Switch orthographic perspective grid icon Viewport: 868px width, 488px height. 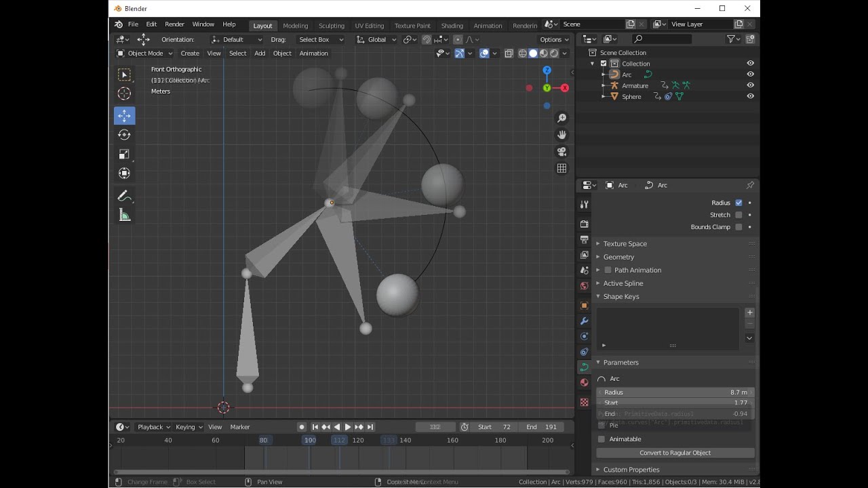pyautogui.click(x=561, y=168)
